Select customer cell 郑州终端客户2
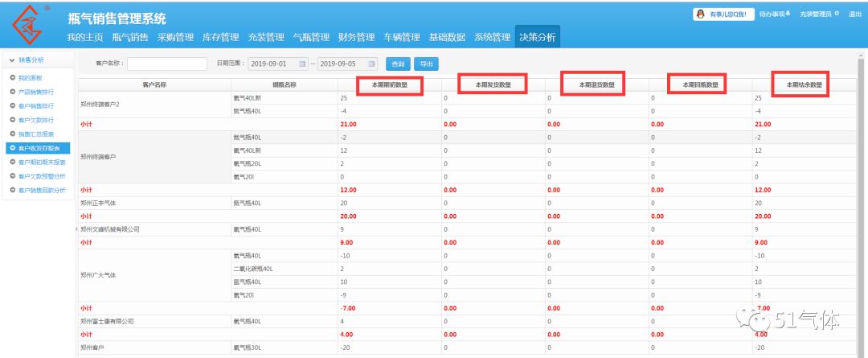 pos(154,105)
